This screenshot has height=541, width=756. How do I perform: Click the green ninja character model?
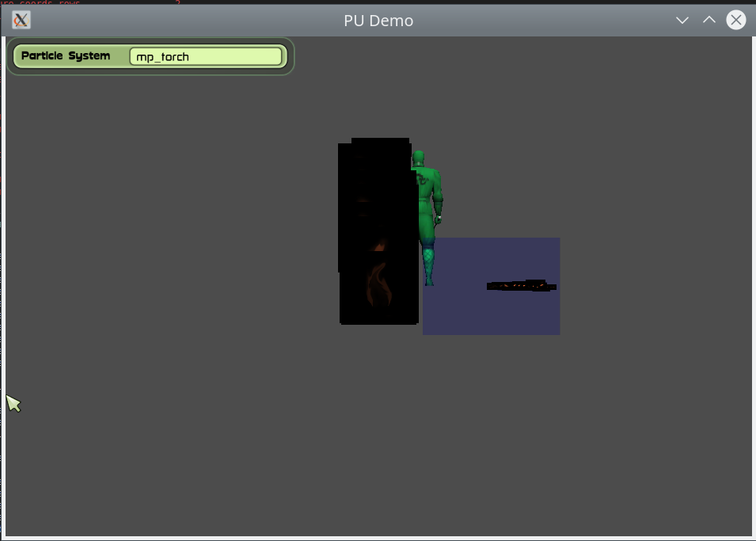(428, 218)
